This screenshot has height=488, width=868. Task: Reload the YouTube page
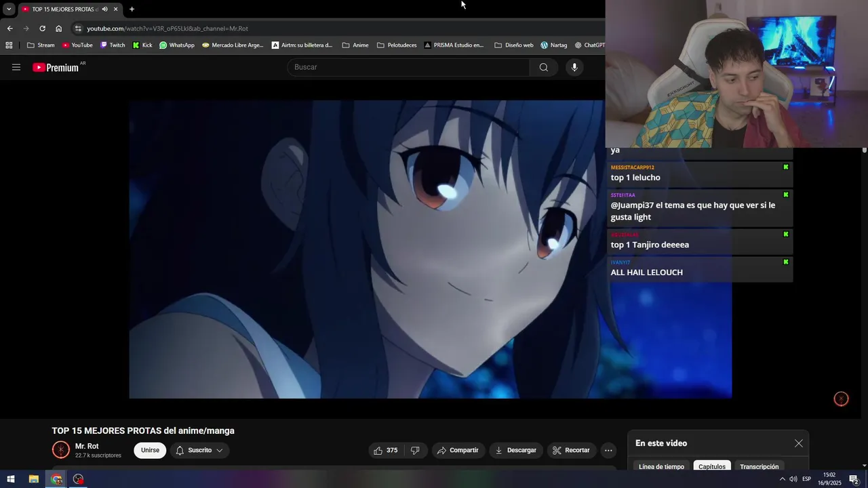tap(42, 28)
